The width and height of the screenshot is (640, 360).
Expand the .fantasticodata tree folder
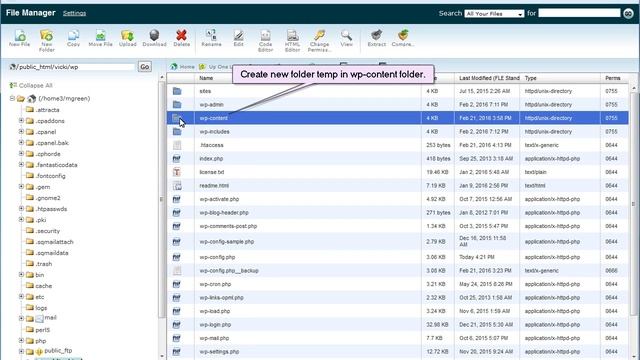(21, 164)
